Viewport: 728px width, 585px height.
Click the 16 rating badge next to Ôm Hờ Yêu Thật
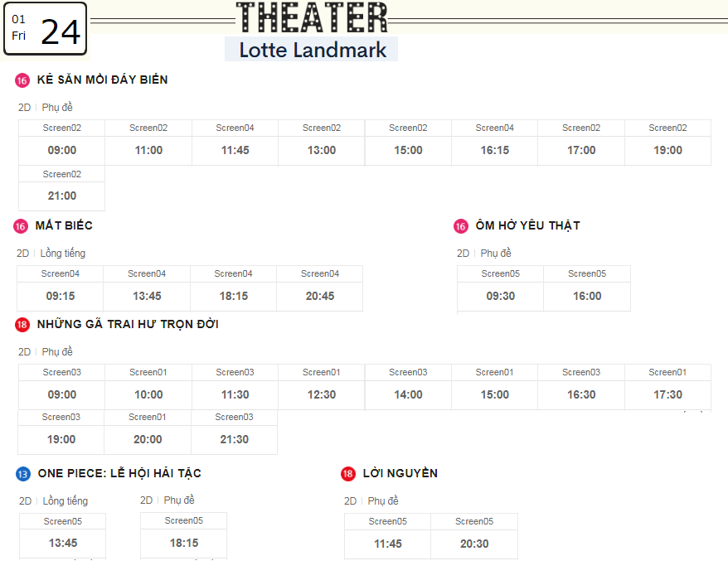coord(460,226)
